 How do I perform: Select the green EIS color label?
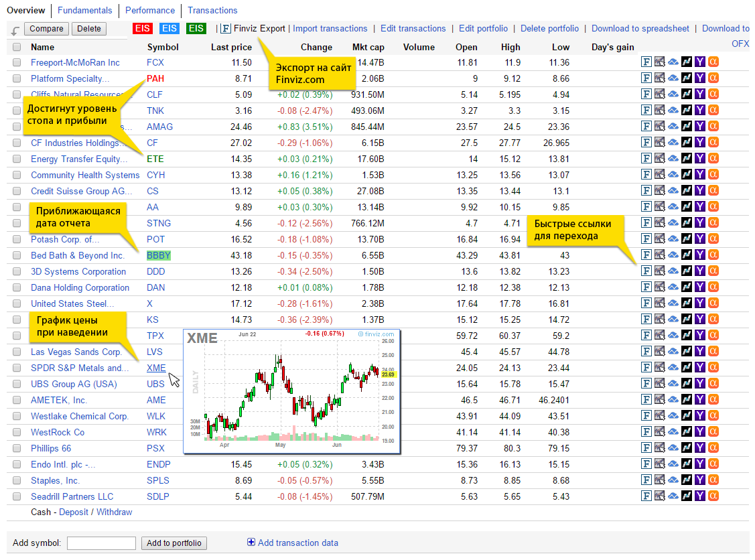point(196,28)
